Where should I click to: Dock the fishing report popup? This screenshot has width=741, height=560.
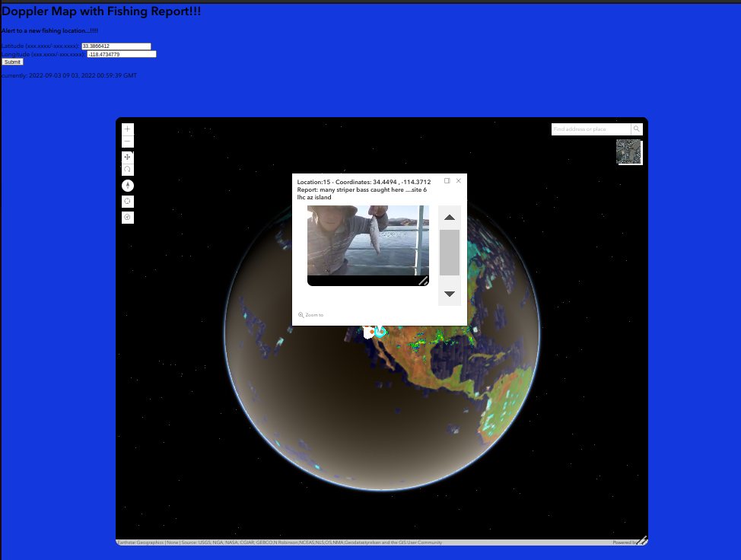click(447, 181)
